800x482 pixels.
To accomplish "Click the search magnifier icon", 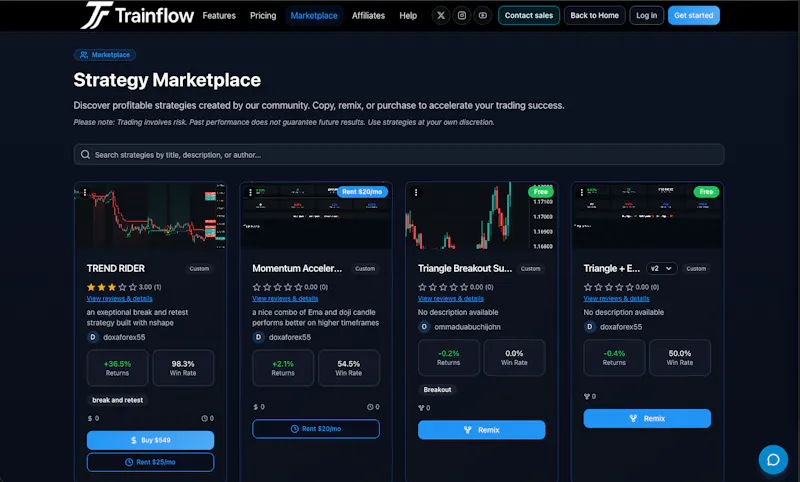I will click(x=85, y=155).
